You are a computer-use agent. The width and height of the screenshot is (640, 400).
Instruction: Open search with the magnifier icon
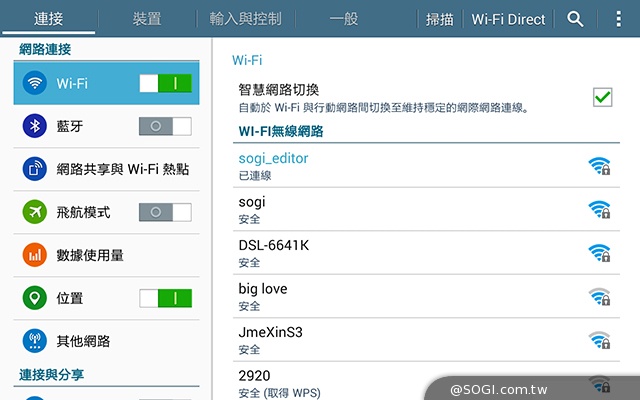(575, 19)
